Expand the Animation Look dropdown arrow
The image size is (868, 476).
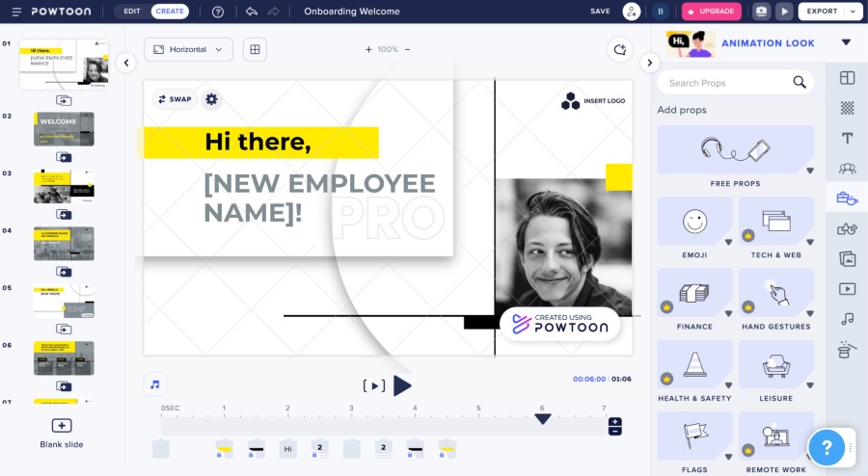[846, 42]
